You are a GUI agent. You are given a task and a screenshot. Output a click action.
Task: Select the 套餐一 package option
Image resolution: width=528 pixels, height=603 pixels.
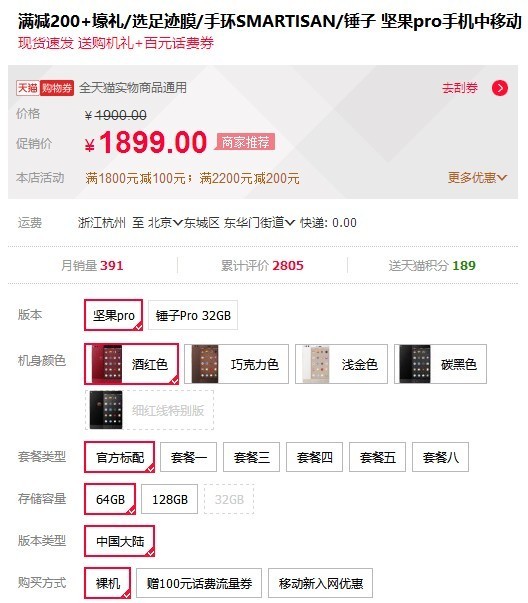tap(188, 457)
